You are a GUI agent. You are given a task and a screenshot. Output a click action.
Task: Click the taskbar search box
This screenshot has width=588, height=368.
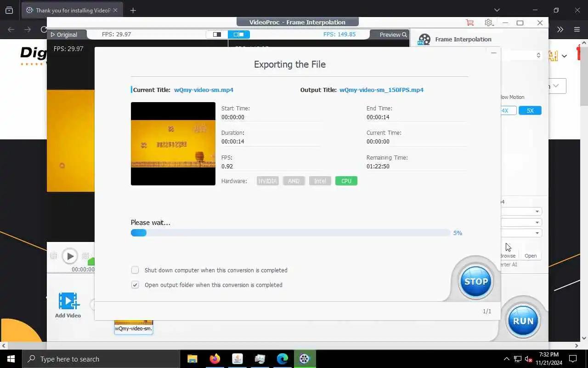click(101, 359)
